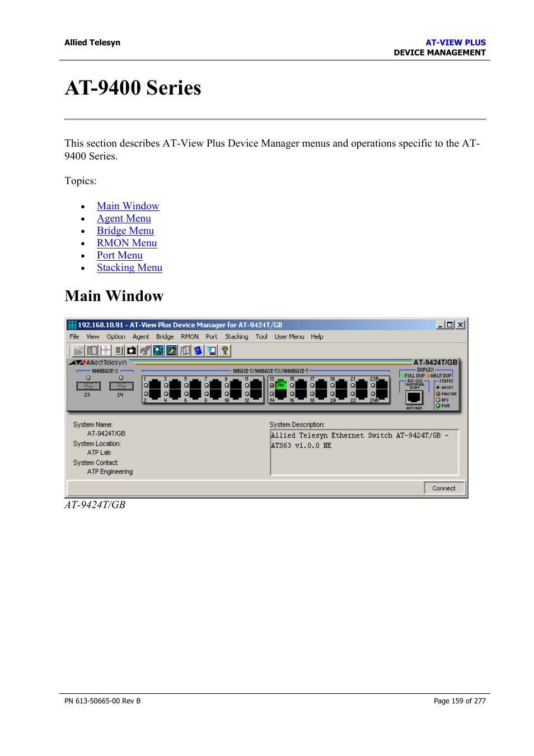Screen dimensions: 534x756
Task: Follow the RMON Menu topic link
Action: (127, 243)
